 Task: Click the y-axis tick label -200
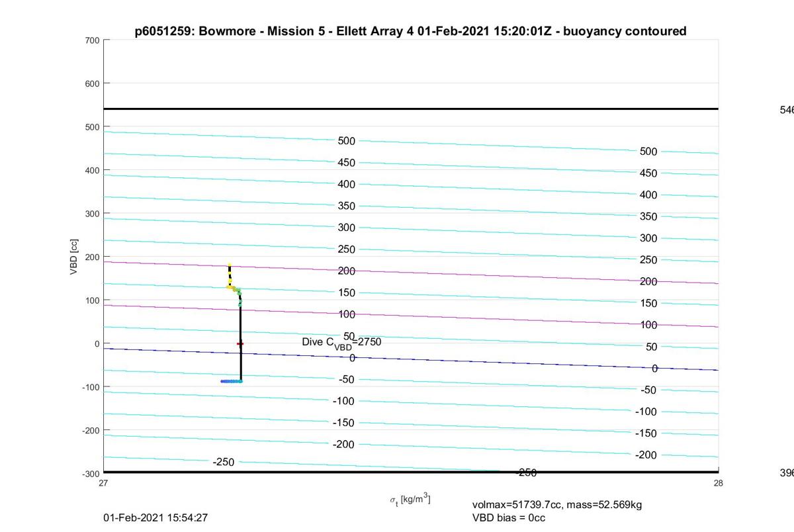[x=91, y=430]
